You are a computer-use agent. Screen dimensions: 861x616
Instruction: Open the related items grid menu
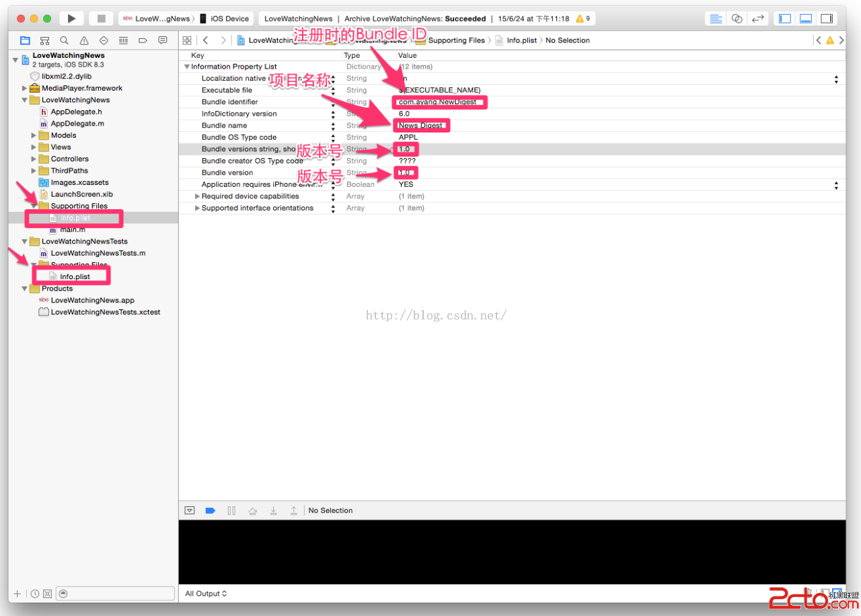pos(187,40)
